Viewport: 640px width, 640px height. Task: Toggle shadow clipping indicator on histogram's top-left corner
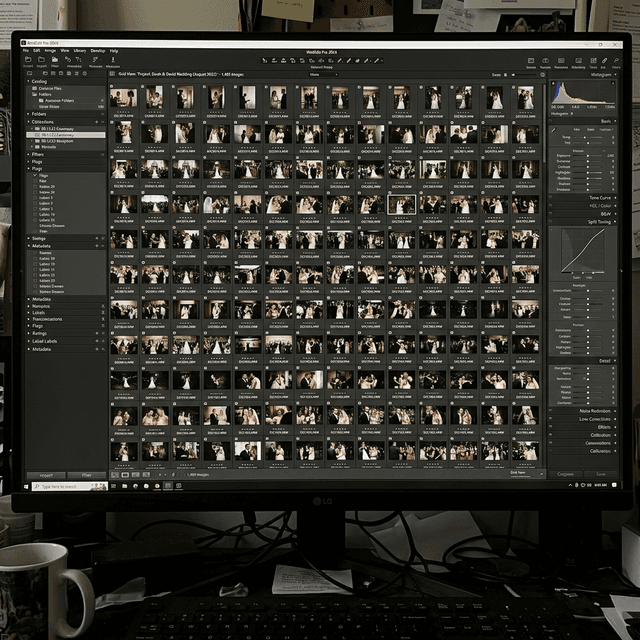(x=553, y=83)
